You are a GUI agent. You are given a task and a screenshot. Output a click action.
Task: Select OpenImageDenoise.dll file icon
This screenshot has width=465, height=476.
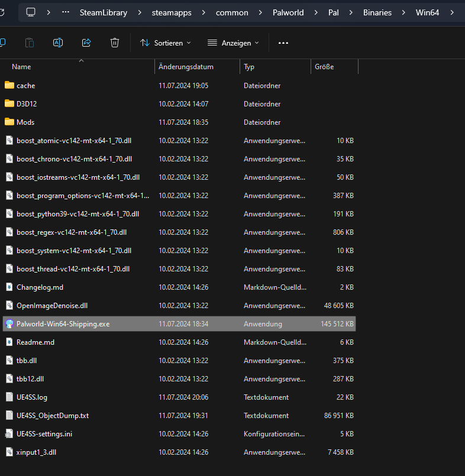pyautogui.click(x=9, y=305)
